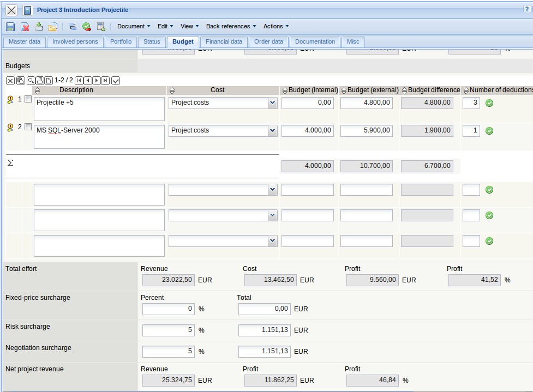Click the blue floppy-disk Save icon
The height and width of the screenshot is (392, 533).
(x=10, y=27)
